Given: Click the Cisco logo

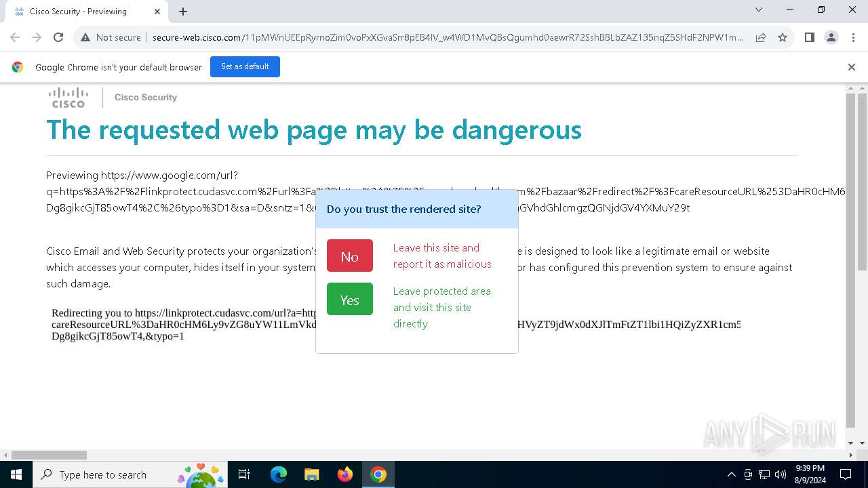Looking at the screenshot, I should click(x=68, y=98).
